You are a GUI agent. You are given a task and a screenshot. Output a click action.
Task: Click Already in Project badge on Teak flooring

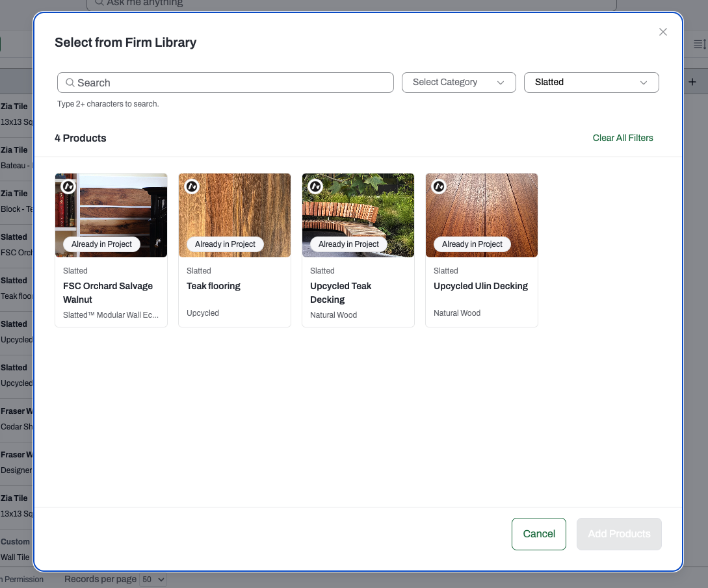[x=226, y=244]
